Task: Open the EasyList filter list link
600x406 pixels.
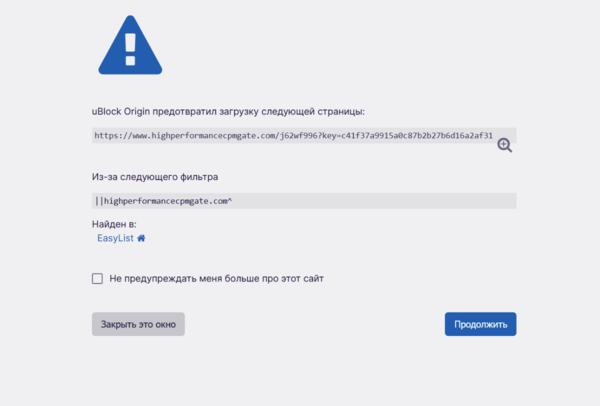Action: coord(115,239)
